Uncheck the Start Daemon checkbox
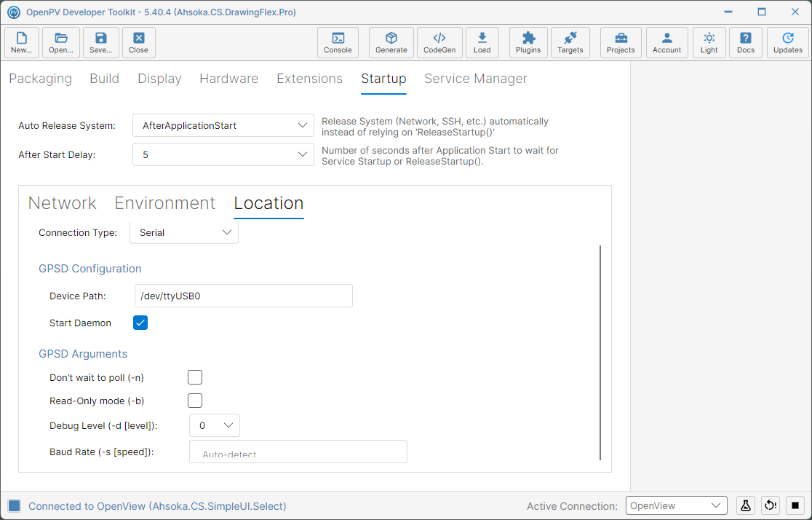Image resolution: width=812 pixels, height=520 pixels. (x=140, y=323)
